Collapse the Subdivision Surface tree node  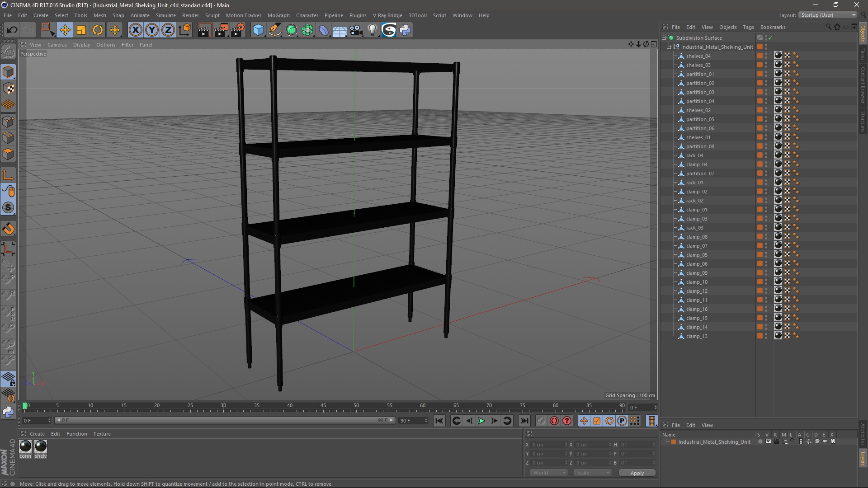point(664,38)
